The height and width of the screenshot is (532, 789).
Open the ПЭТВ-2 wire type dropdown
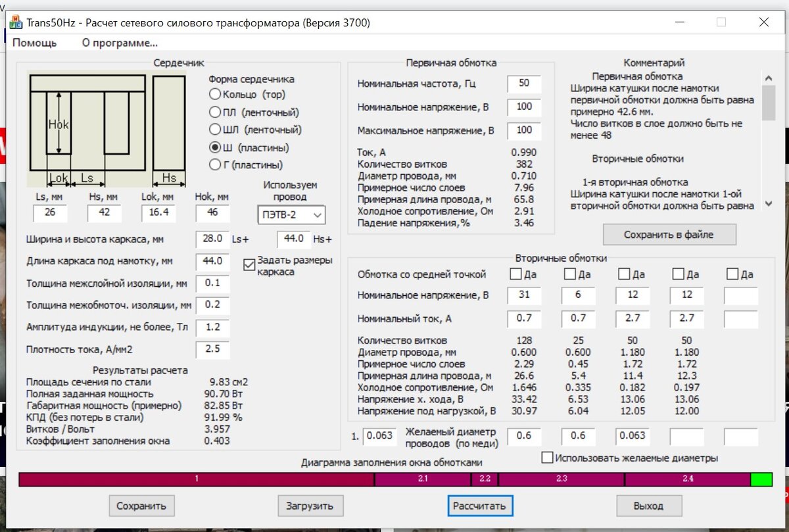click(x=291, y=215)
